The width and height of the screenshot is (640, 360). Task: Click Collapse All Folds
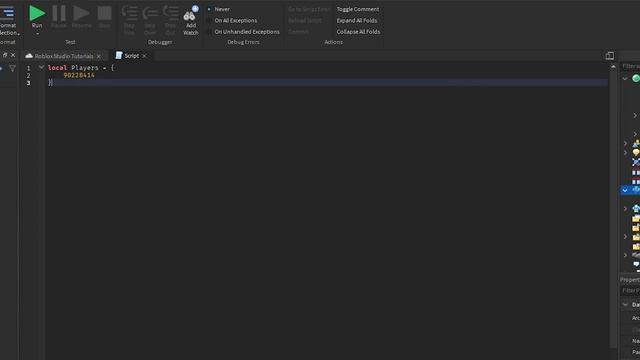358,32
